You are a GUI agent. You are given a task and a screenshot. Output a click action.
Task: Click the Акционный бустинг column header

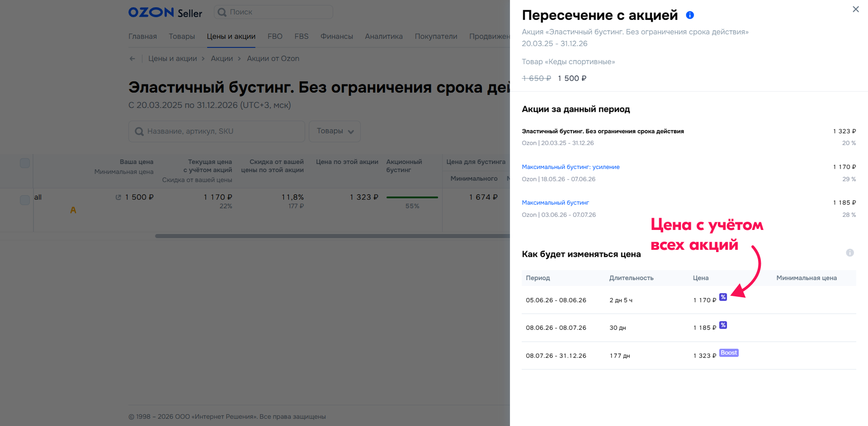coord(404,166)
